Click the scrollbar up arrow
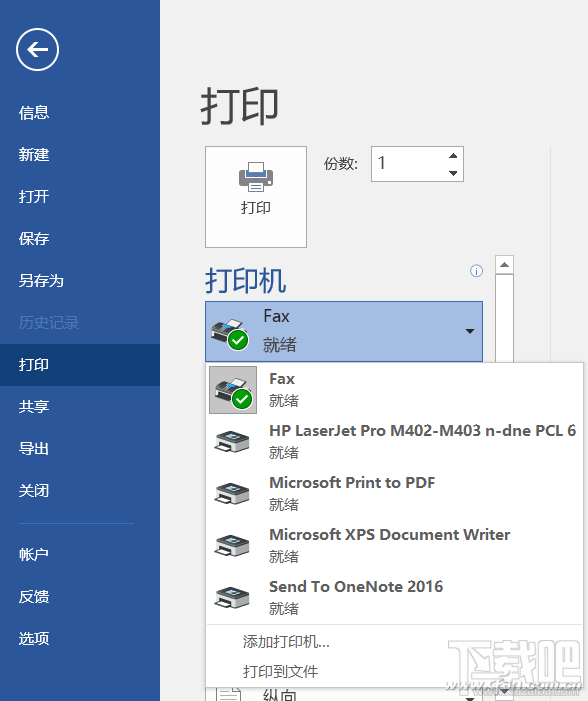This screenshot has height=701, width=588. coord(504,265)
